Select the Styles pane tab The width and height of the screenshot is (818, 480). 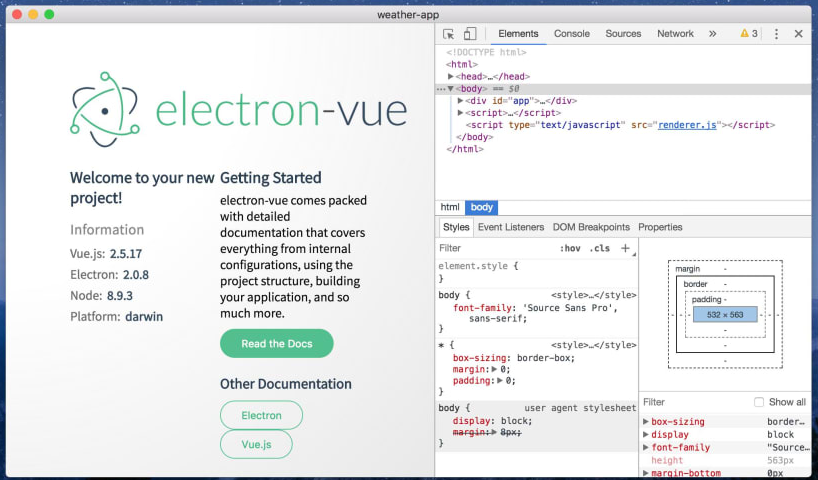click(x=456, y=227)
